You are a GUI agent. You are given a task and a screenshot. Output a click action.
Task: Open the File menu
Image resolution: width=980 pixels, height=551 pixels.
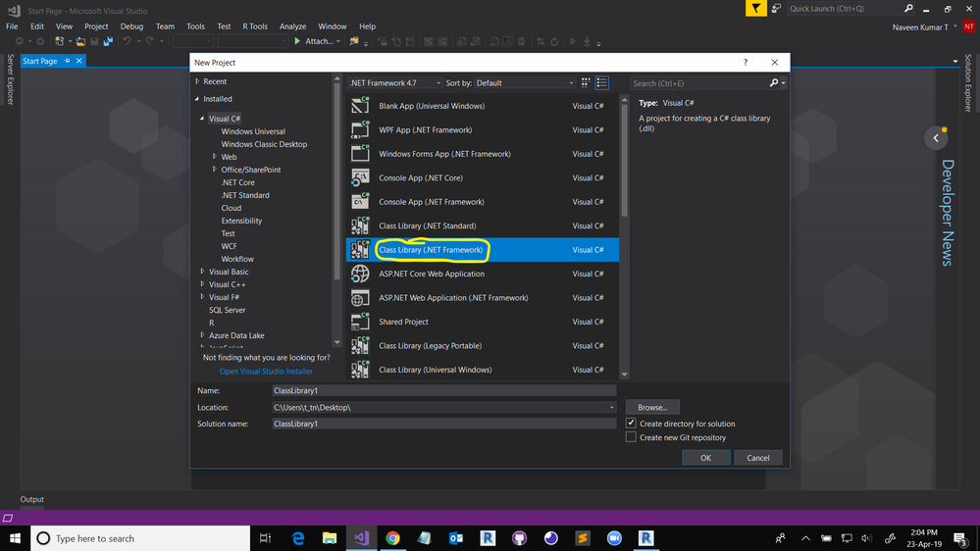pyautogui.click(x=12, y=26)
